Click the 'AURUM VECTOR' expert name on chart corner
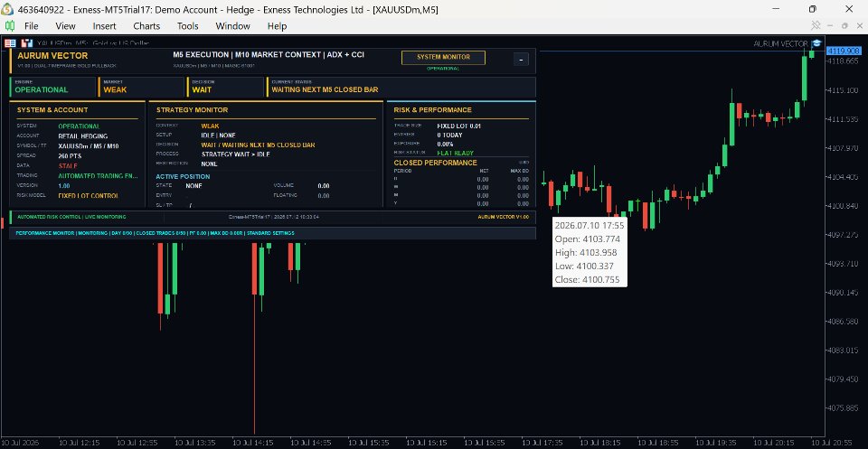The height and width of the screenshot is (449, 868). pyautogui.click(x=780, y=43)
